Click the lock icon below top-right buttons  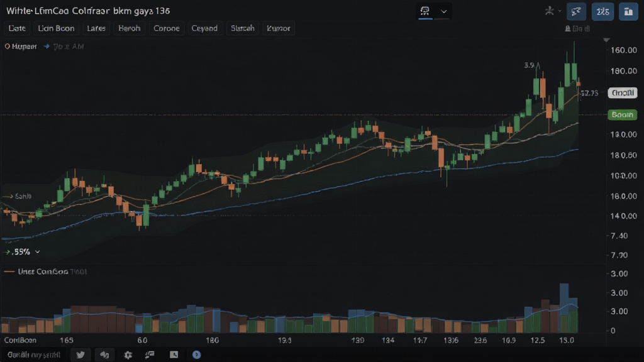(568, 29)
